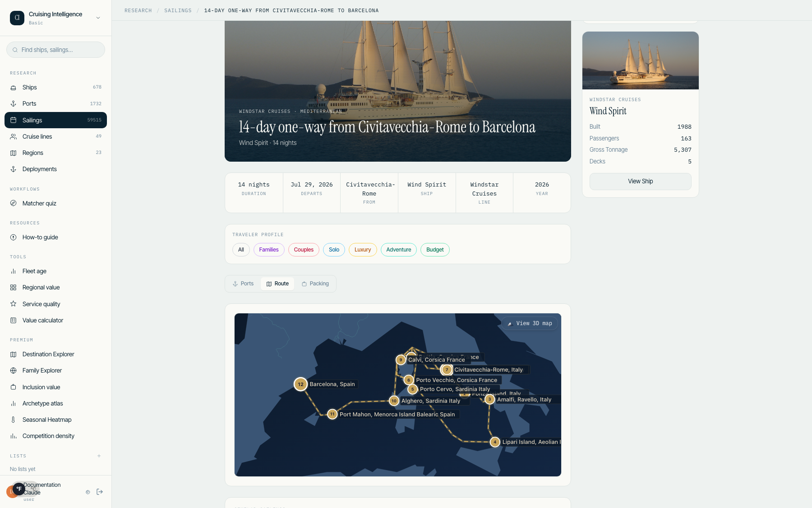Open Sailings in the sidebar
The width and height of the screenshot is (812, 508).
(55, 120)
